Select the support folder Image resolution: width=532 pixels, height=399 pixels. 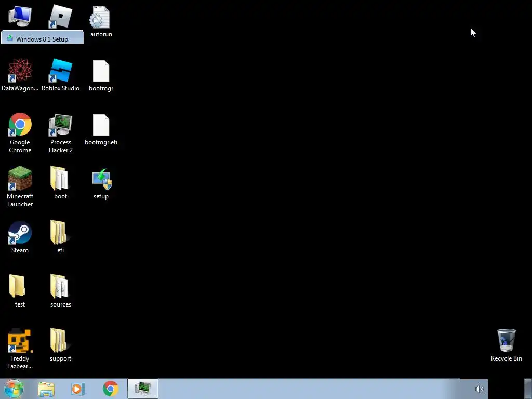pyautogui.click(x=60, y=345)
